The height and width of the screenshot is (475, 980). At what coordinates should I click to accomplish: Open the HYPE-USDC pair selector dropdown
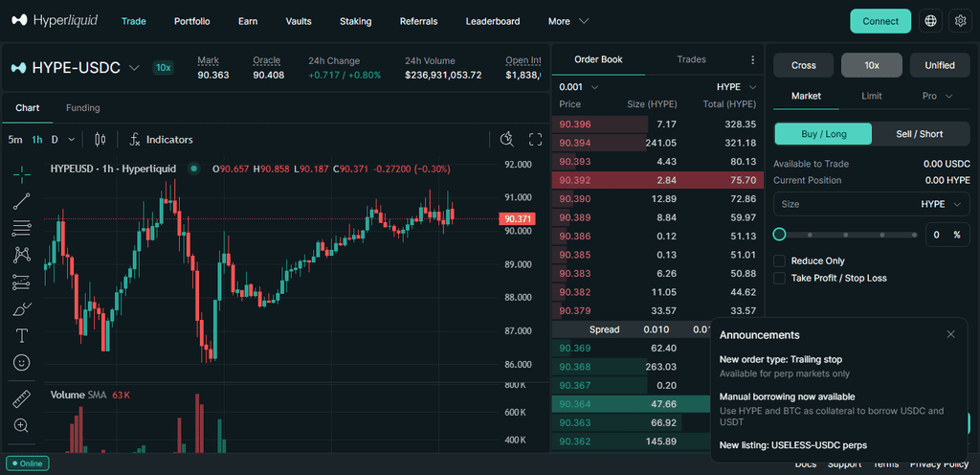(x=134, y=67)
